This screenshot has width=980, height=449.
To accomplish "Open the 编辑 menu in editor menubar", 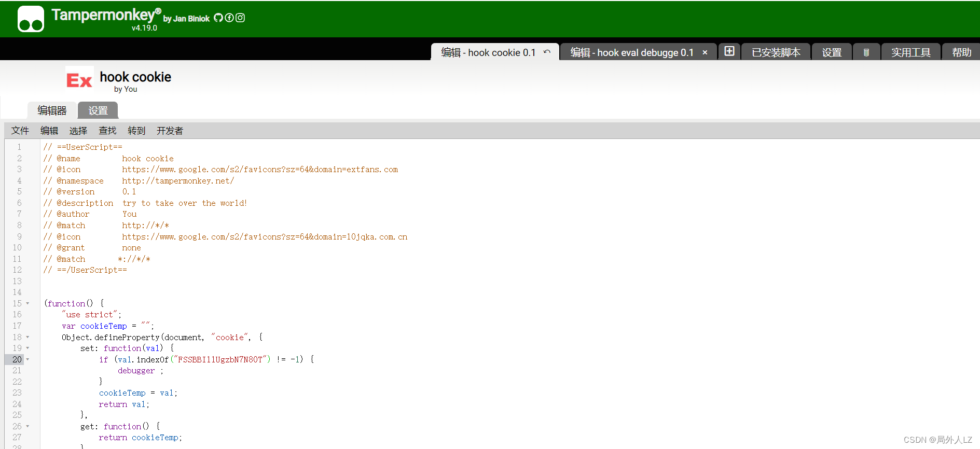I will 49,131.
